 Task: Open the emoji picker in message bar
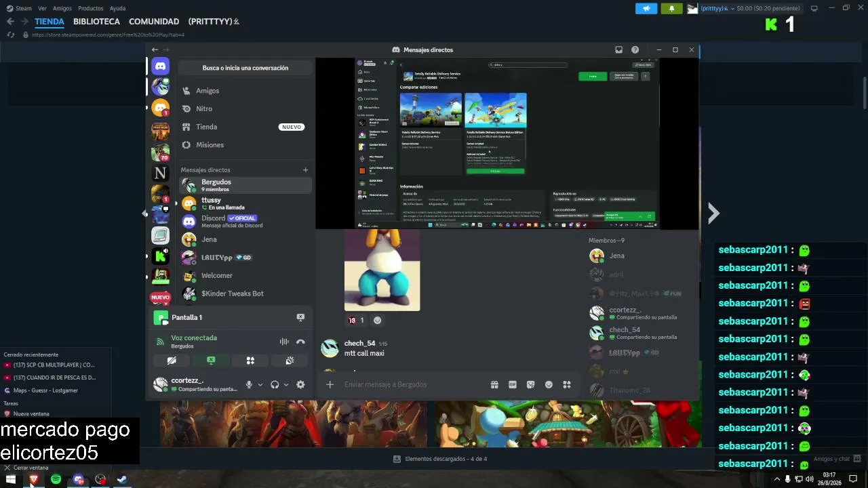(x=549, y=384)
